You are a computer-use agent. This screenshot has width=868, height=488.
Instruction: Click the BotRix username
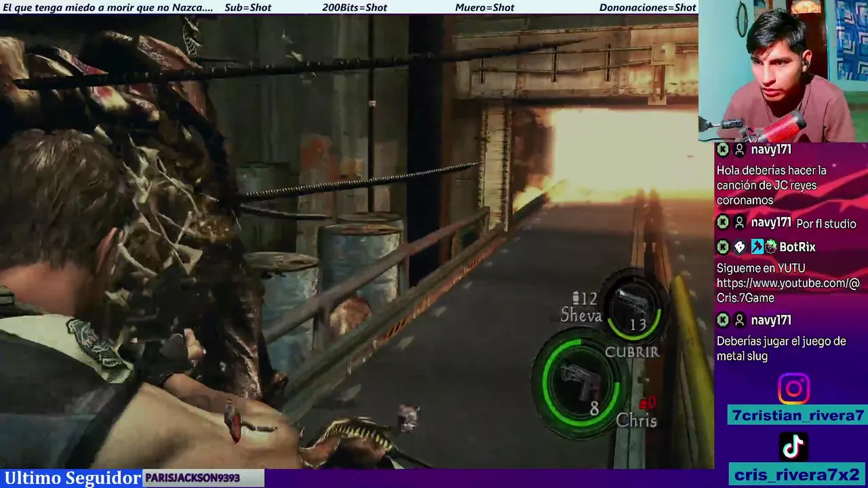pos(797,247)
